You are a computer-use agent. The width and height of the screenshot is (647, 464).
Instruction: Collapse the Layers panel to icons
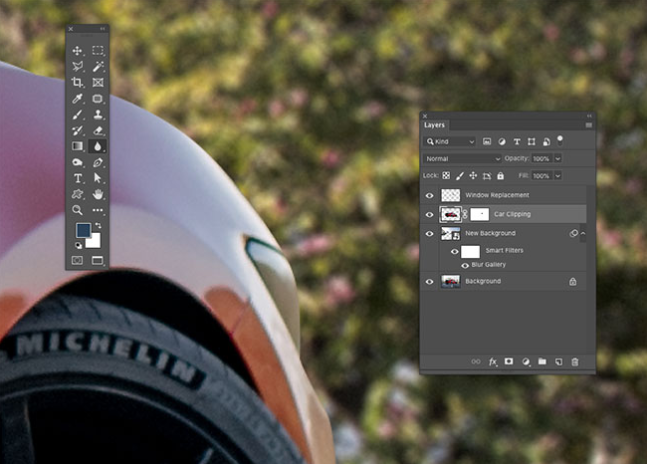[589, 116]
